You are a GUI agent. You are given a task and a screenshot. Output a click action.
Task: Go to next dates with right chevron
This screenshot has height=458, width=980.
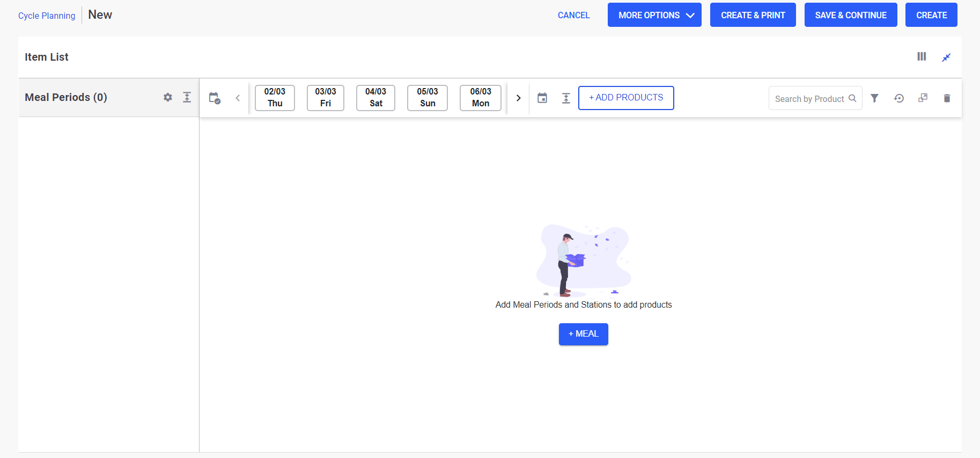(x=518, y=98)
